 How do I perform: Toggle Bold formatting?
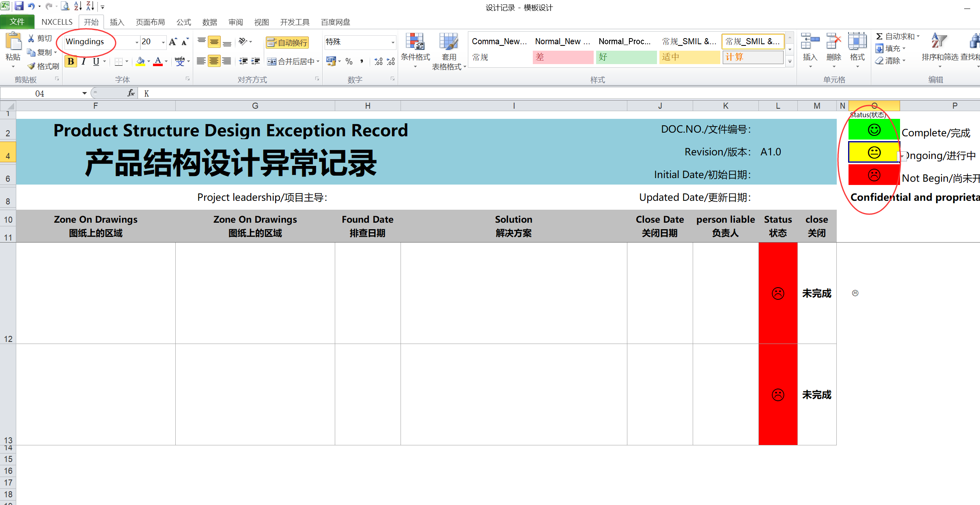pyautogui.click(x=71, y=61)
